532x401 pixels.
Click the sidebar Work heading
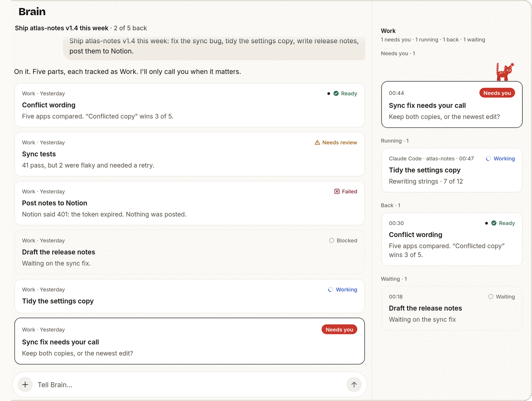pos(388,31)
